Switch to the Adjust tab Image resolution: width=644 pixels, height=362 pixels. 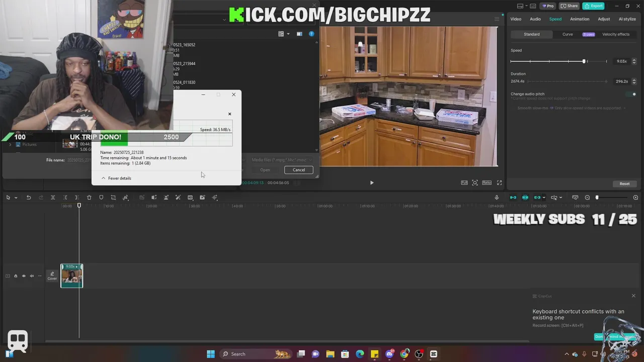[x=604, y=19]
